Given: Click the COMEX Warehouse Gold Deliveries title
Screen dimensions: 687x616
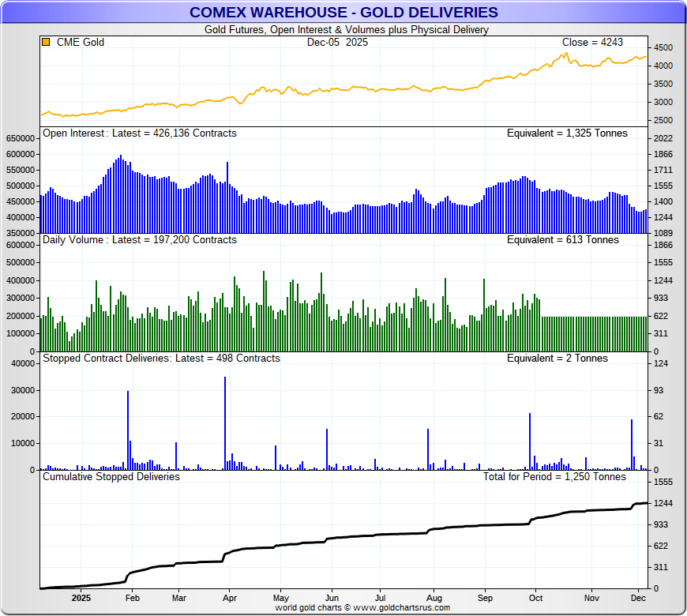Looking at the screenshot, I should 343,12.
